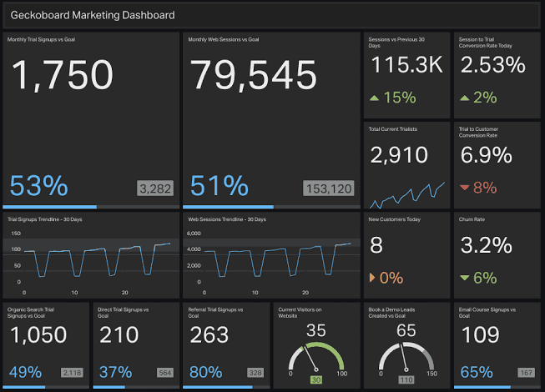Click the Churn Rate widget title
The height and width of the screenshot is (392, 545).
472,219
